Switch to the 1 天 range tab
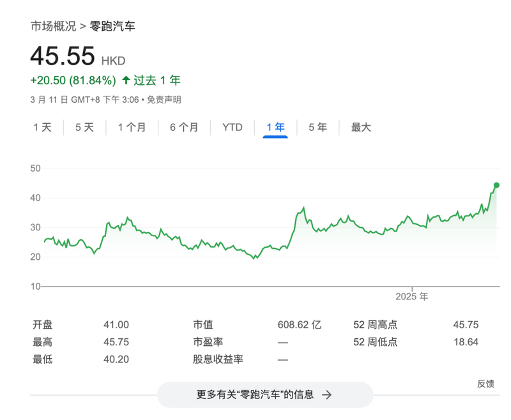 tap(43, 127)
